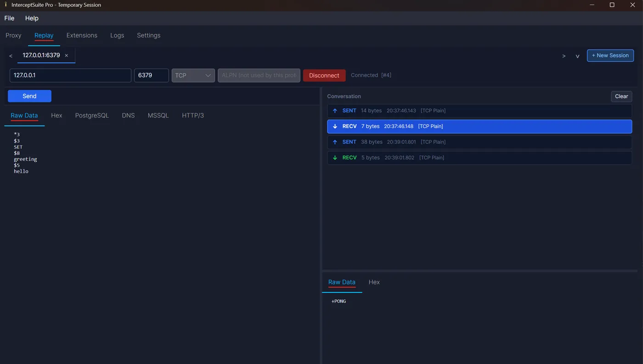Click the +PONG response text
The width and height of the screenshot is (643, 364).
click(x=338, y=301)
